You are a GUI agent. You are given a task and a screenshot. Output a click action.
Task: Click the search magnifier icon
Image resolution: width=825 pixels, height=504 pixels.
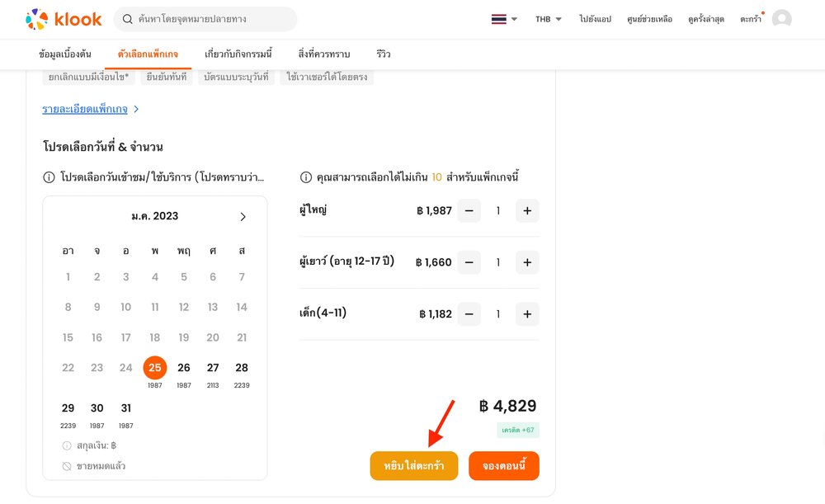click(127, 19)
